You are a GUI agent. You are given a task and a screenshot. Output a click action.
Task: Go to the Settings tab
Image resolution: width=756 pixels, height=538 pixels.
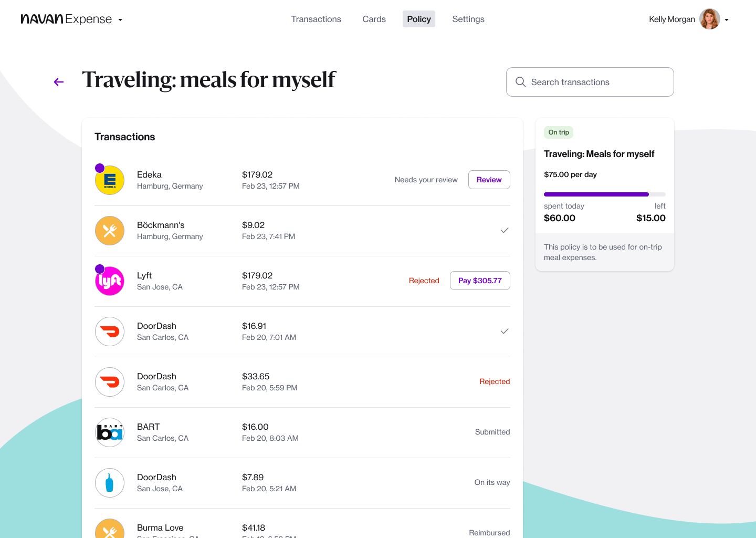tap(468, 19)
